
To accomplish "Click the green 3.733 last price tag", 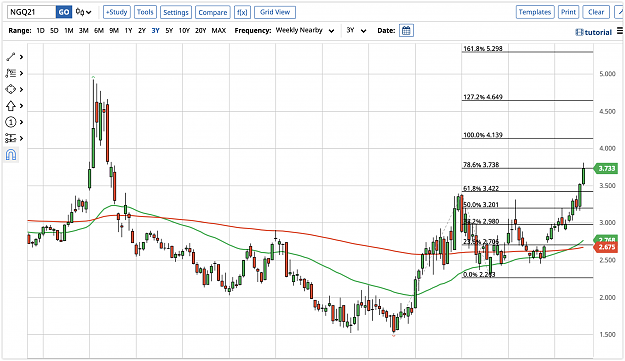I will 606,169.
